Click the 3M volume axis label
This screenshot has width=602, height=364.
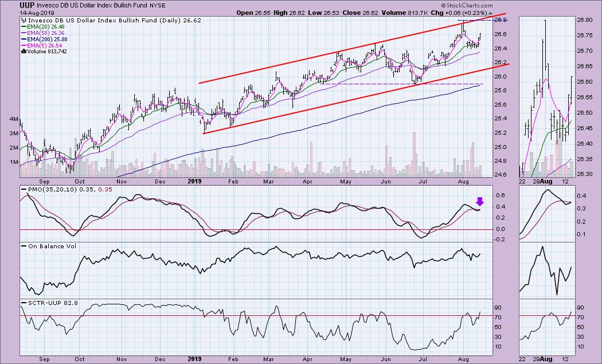pyautogui.click(x=14, y=134)
